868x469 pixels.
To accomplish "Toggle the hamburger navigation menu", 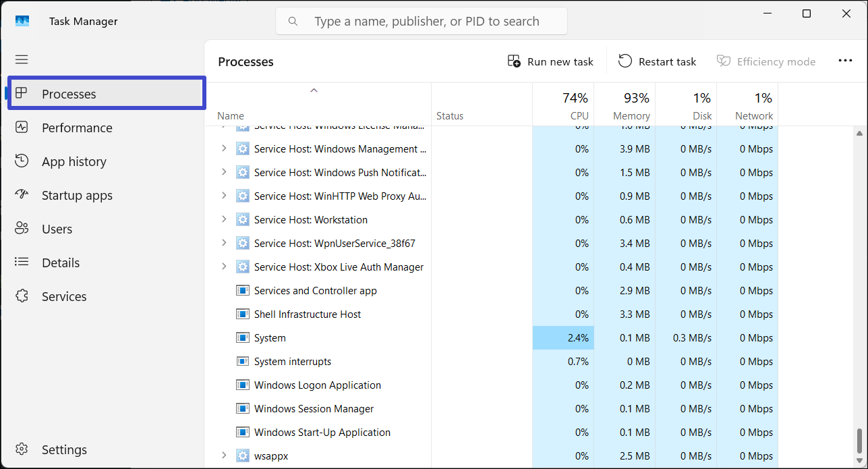I will coord(22,59).
